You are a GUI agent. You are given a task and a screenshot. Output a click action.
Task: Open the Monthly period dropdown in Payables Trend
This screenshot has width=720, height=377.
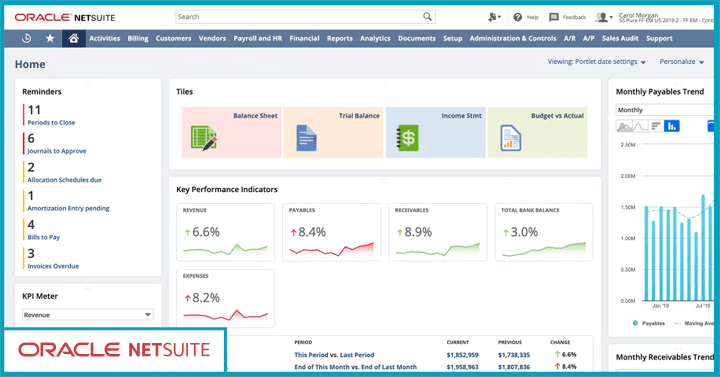click(664, 110)
